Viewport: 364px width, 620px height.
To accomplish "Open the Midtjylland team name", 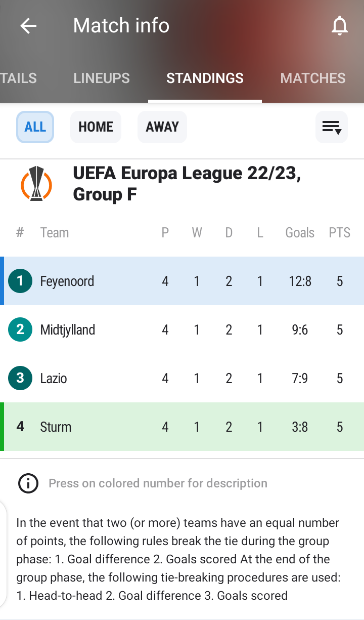I will (x=68, y=330).
